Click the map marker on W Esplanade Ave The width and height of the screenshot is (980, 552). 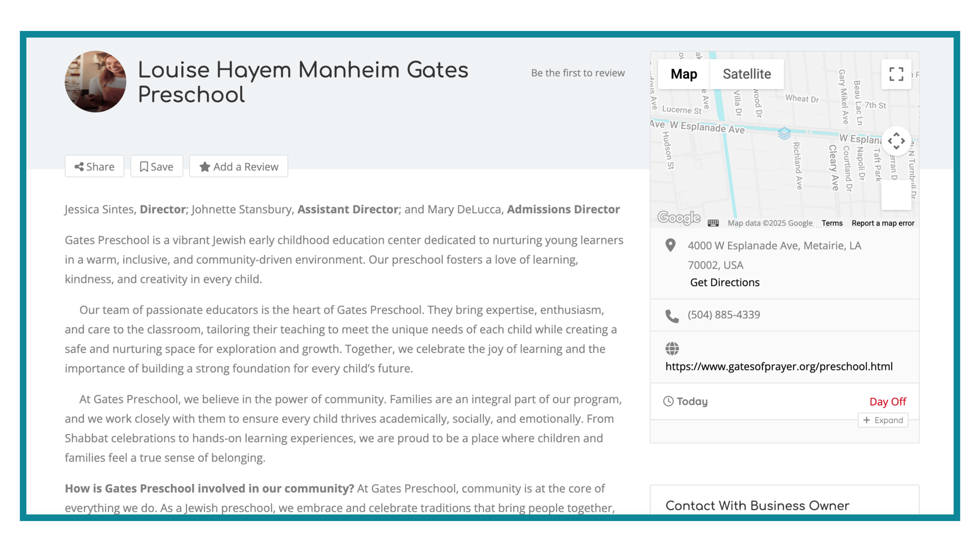click(x=784, y=133)
